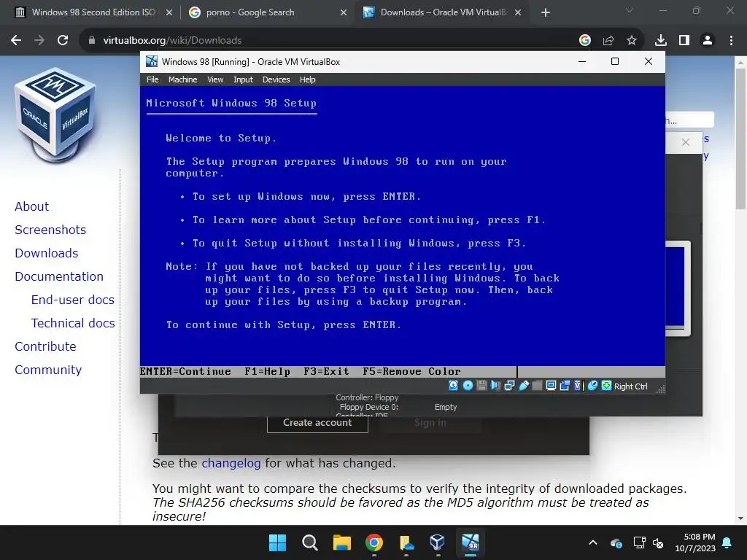Viewport: 747px width, 560px height.
Task: Open Technical docs link
Action: (73, 323)
